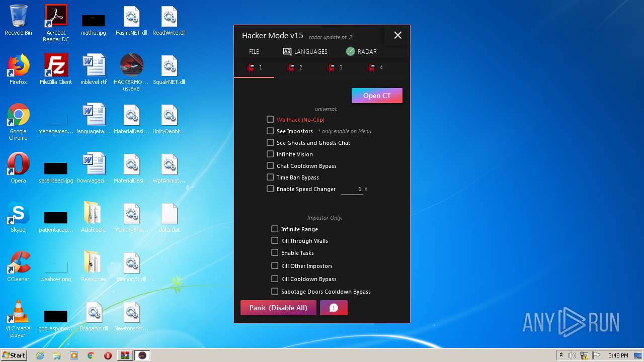Check the Enable Tasks option

pyautogui.click(x=275, y=252)
